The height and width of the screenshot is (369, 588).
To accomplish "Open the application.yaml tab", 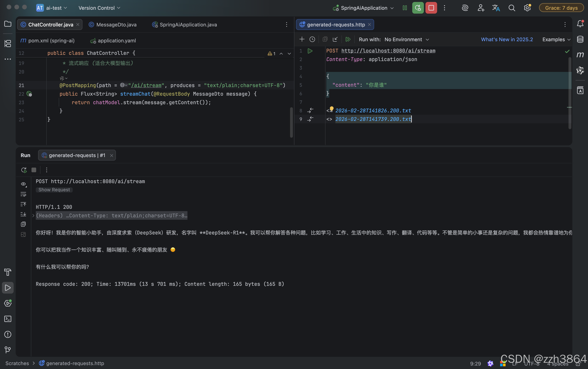I will coord(116,41).
